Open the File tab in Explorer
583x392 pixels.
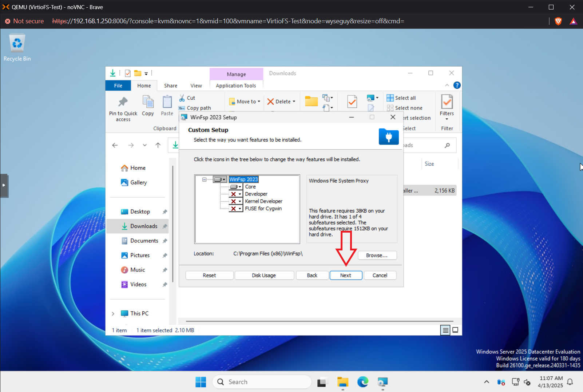[x=118, y=86]
